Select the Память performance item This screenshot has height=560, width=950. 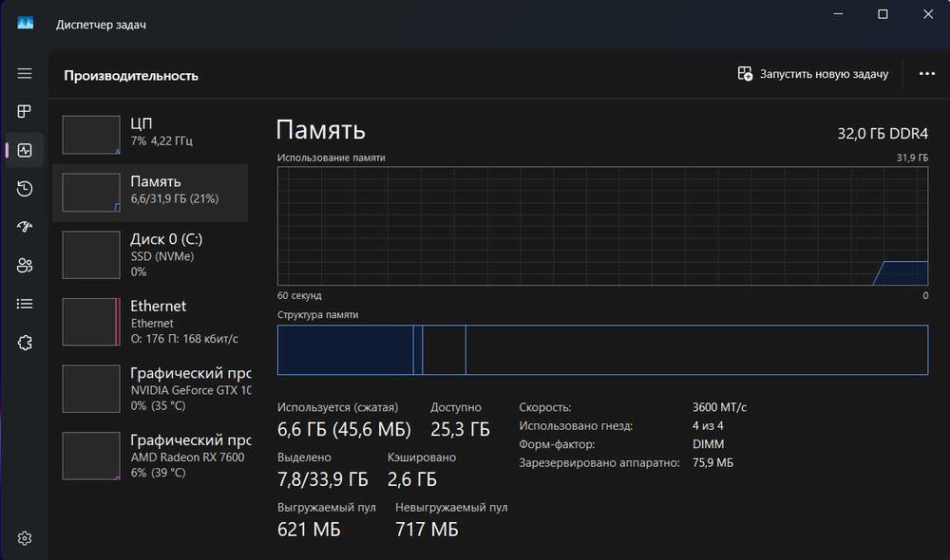point(150,193)
